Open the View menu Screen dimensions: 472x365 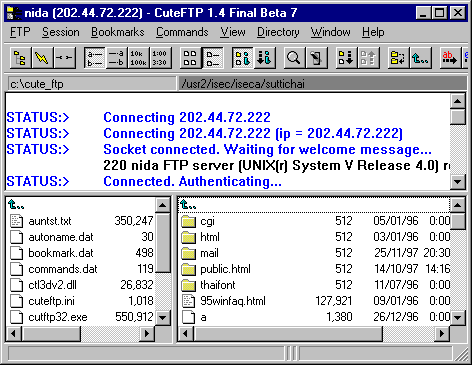[233, 32]
